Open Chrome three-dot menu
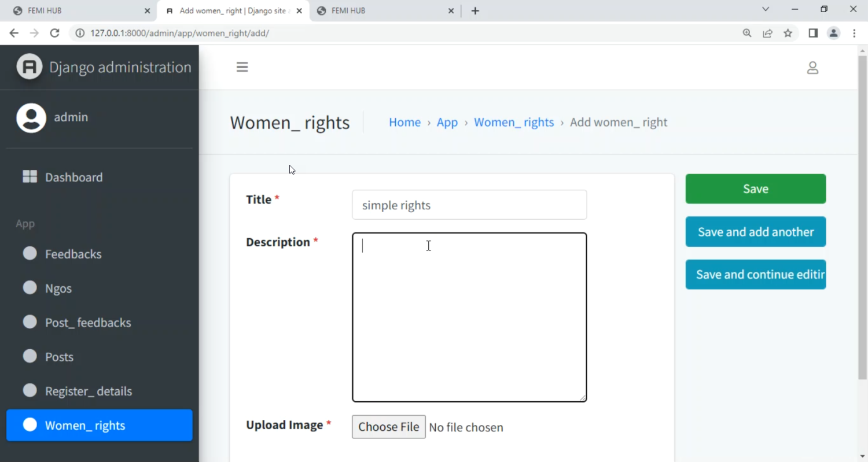The image size is (868, 462). (x=854, y=33)
